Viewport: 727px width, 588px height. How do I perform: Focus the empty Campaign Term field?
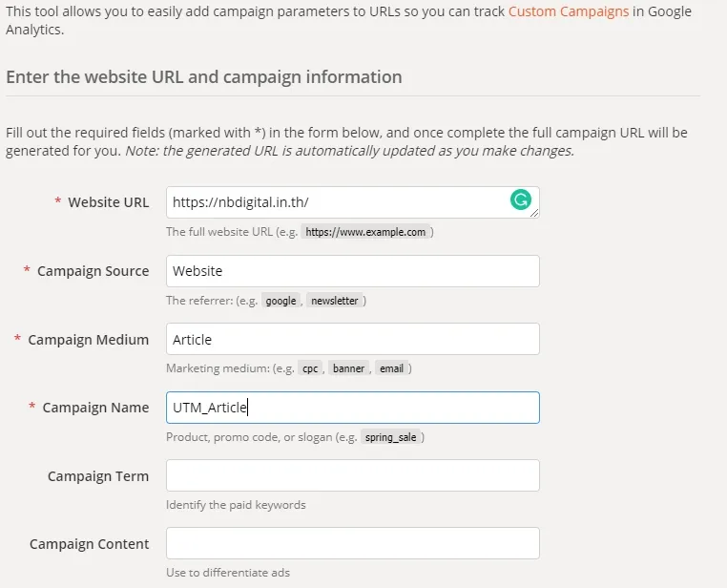[x=353, y=475]
